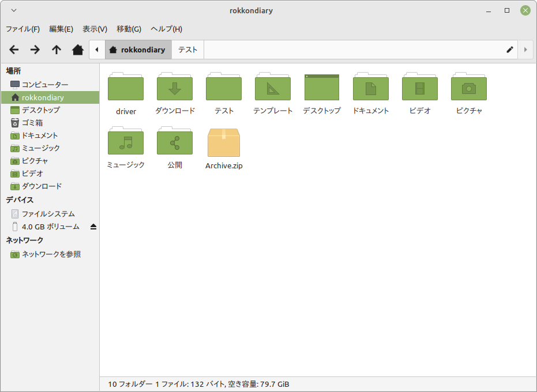The height and width of the screenshot is (392, 537).
Task: Open the window menu chevron in title bar
Action: click(14, 10)
